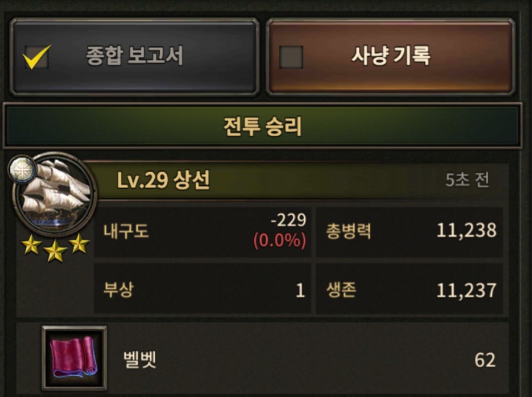This screenshot has width=532, height=397.
Task: Tap the red 0.0% durability percentage
Action: pos(280,240)
